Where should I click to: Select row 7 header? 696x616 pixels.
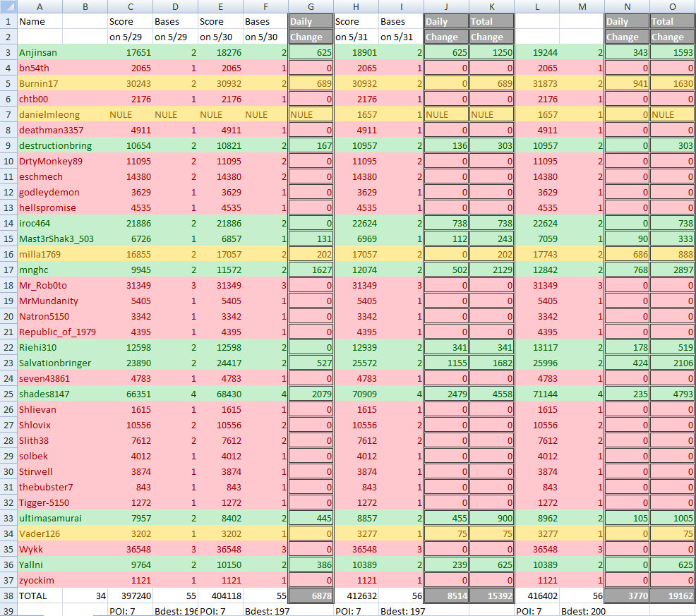pos(8,114)
